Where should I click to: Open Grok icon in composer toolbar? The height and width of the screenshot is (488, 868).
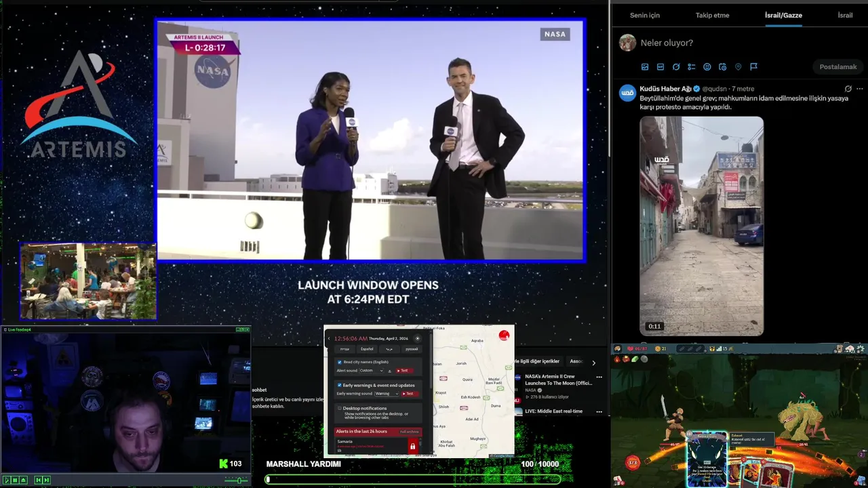coord(676,67)
